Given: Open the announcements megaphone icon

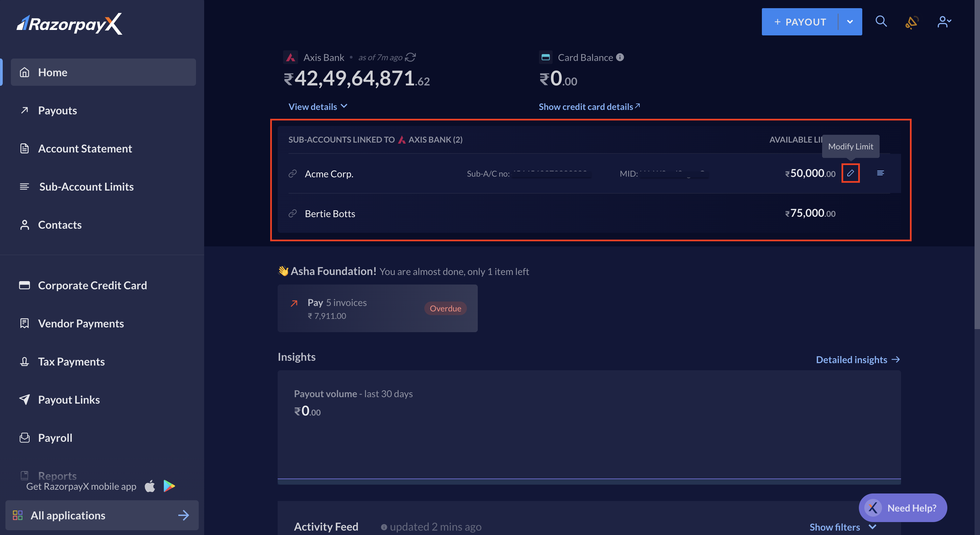Looking at the screenshot, I should click(x=912, y=22).
